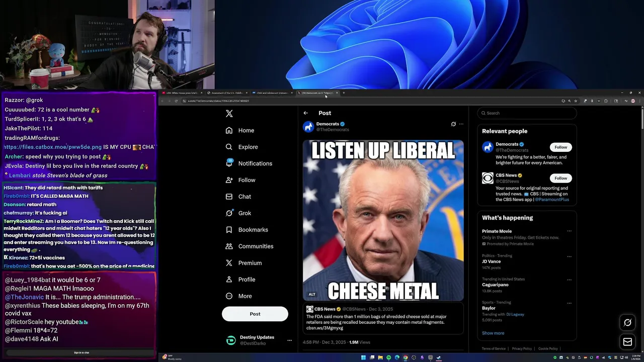This screenshot has width=644, height=362.
Task: Open Caguaripano trend options ellipsis
Action: (x=569, y=280)
